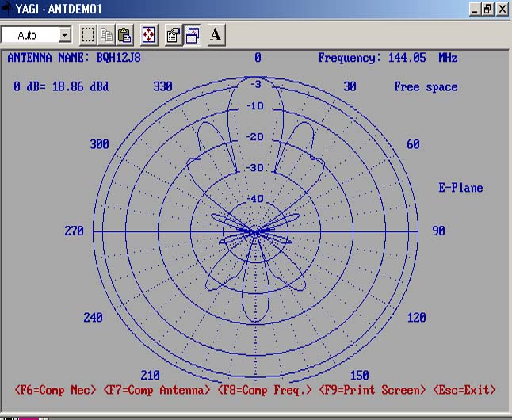Click the 30 degree label

pos(350,86)
